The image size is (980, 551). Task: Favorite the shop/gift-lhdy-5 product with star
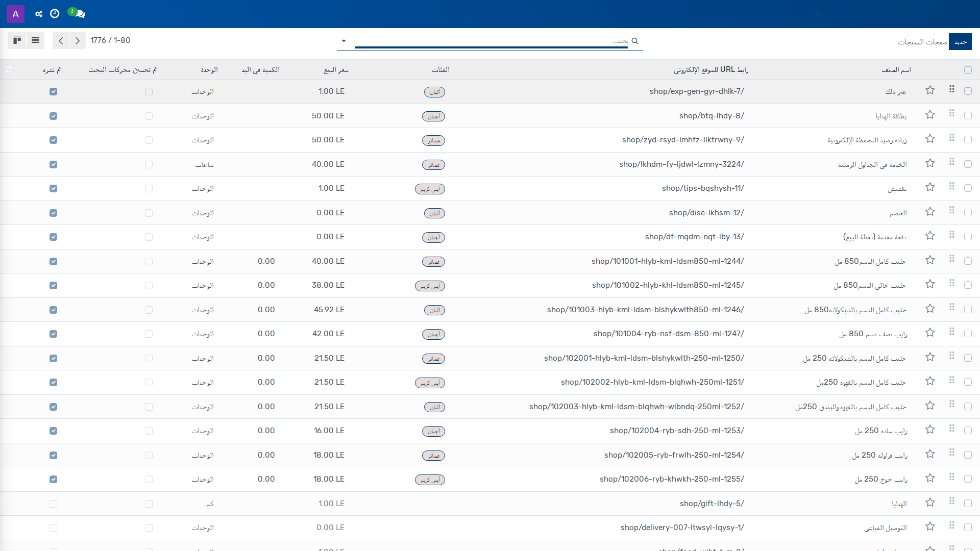(x=930, y=503)
